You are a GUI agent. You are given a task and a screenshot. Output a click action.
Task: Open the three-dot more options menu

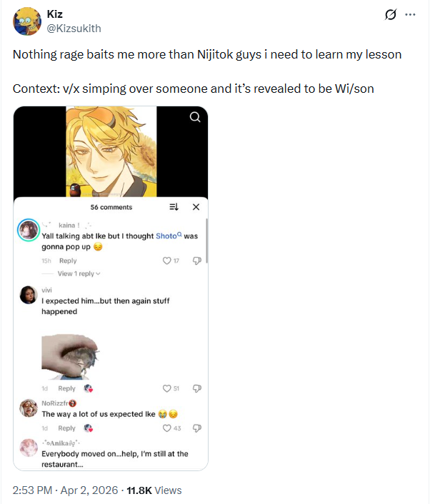[410, 14]
